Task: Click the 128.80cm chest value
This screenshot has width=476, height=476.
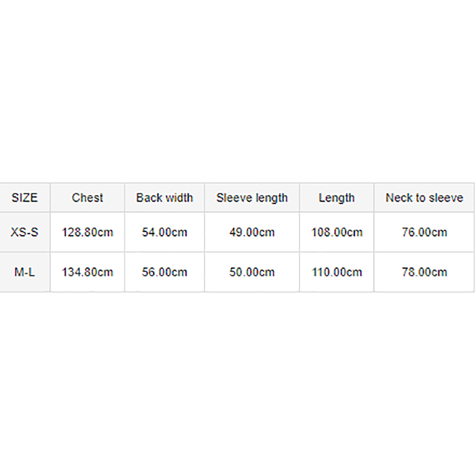Action: pos(88,232)
